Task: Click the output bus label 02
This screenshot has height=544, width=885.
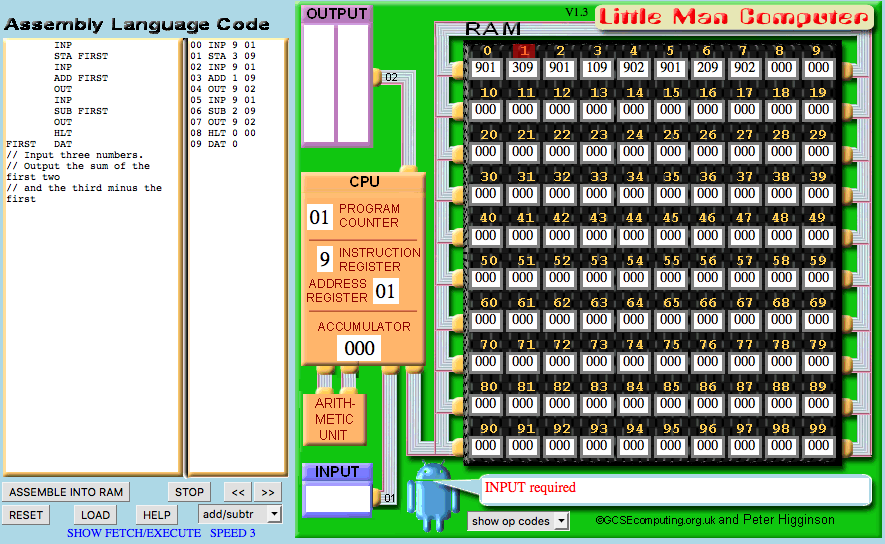Action: (392, 77)
